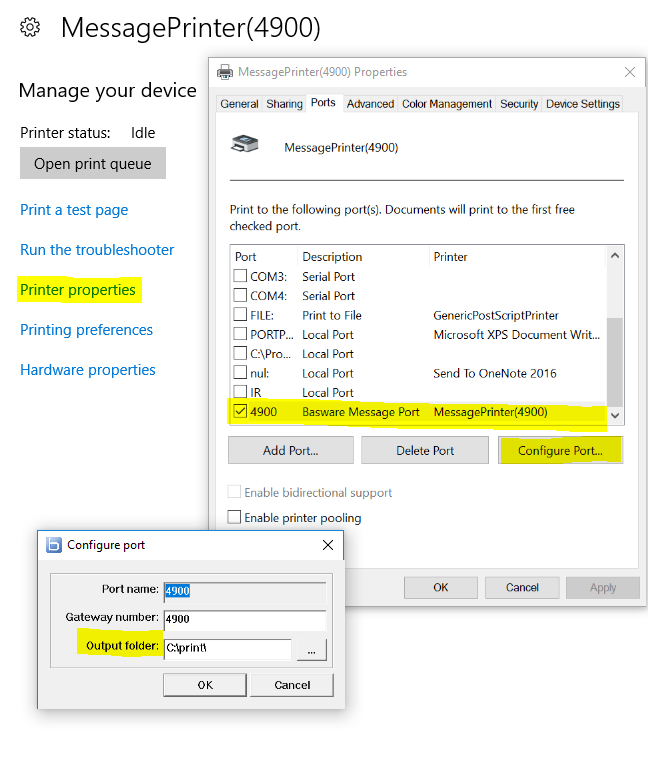Click the Output folder path field
648x768 pixels.
coord(228,648)
